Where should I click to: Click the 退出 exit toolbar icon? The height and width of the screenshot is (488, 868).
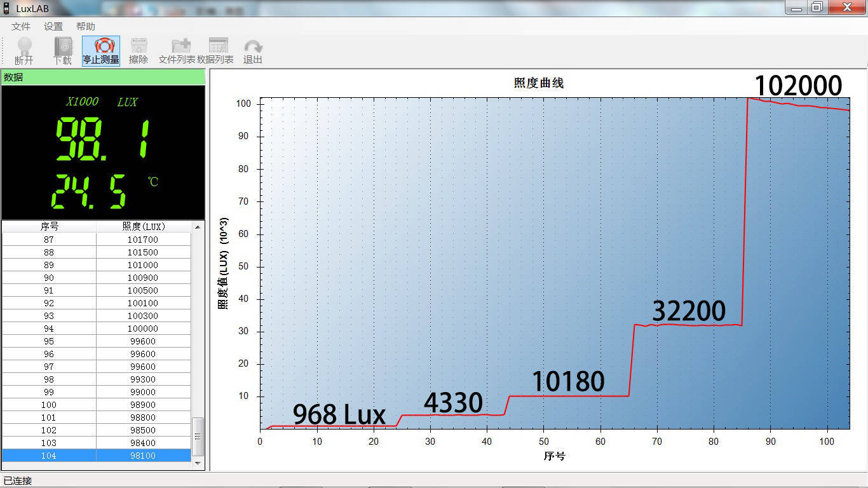[x=253, y=51]
